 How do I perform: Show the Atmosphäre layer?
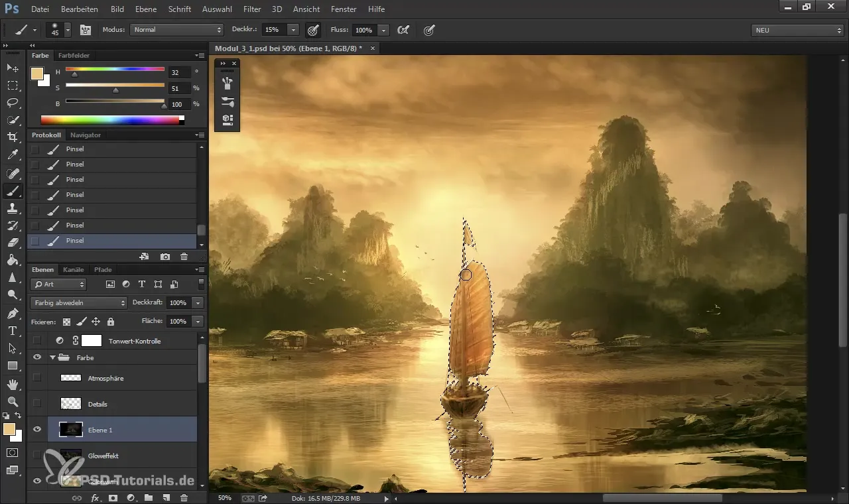tap(37, 378)
